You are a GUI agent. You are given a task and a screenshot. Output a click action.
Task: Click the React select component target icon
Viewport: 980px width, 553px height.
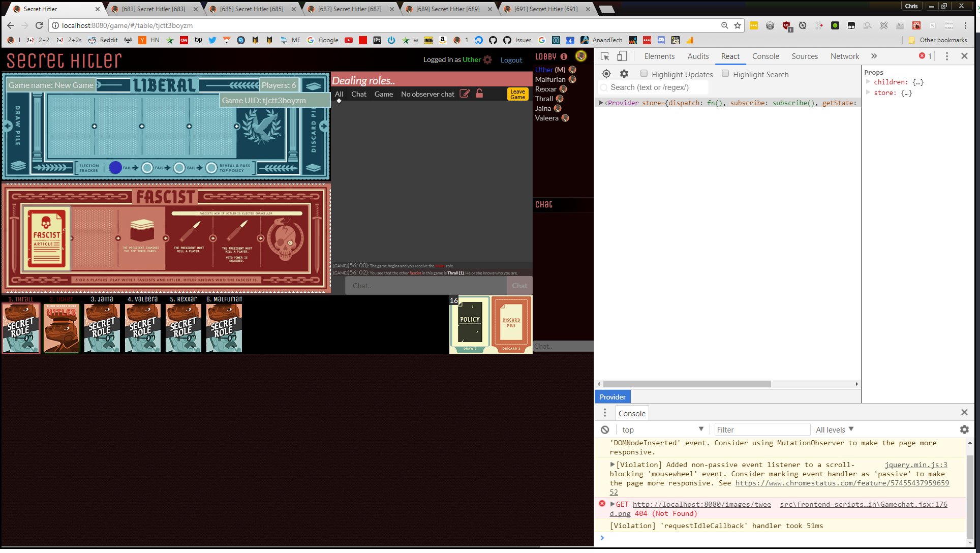click(x=606, y=74)
